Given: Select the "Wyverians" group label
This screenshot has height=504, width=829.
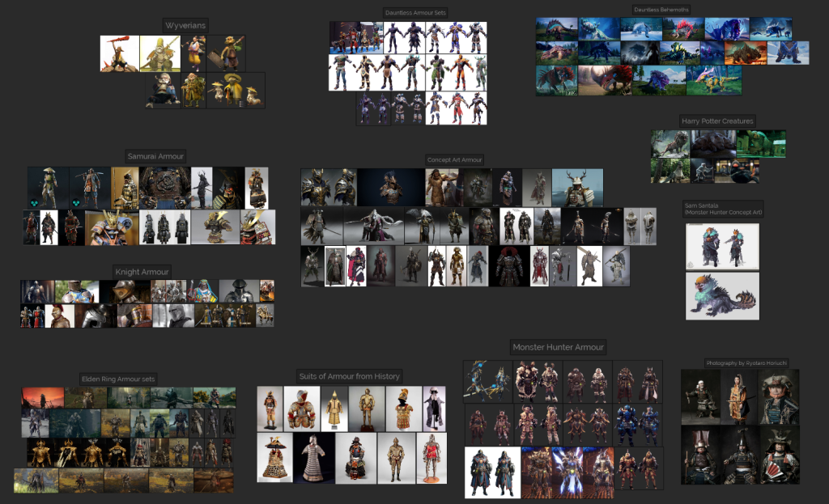Looking at the screenshot, I should click(x=185, y=25).
